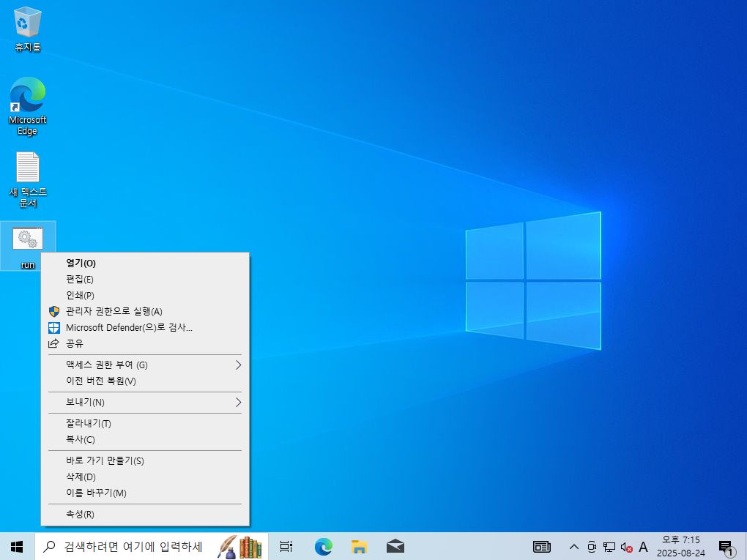
Task: Select the Microsoft Edge desktop shortcut
Action: point(28,105)
